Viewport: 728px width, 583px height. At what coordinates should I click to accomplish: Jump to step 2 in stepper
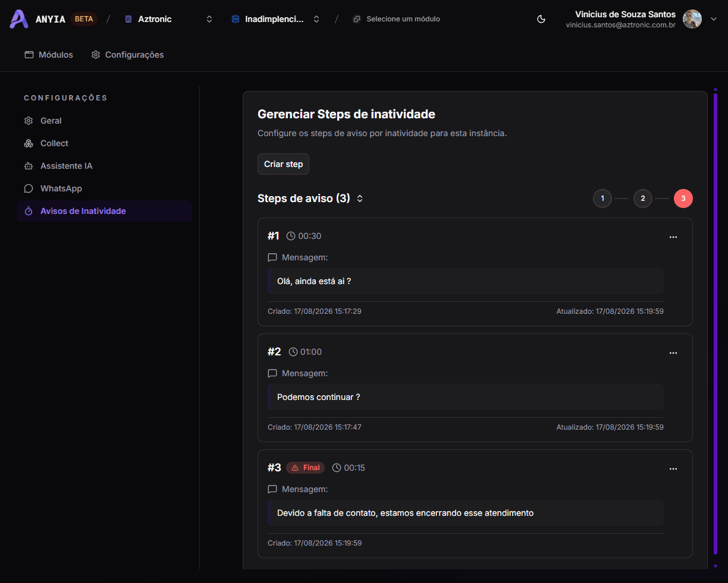pos(643,198)
